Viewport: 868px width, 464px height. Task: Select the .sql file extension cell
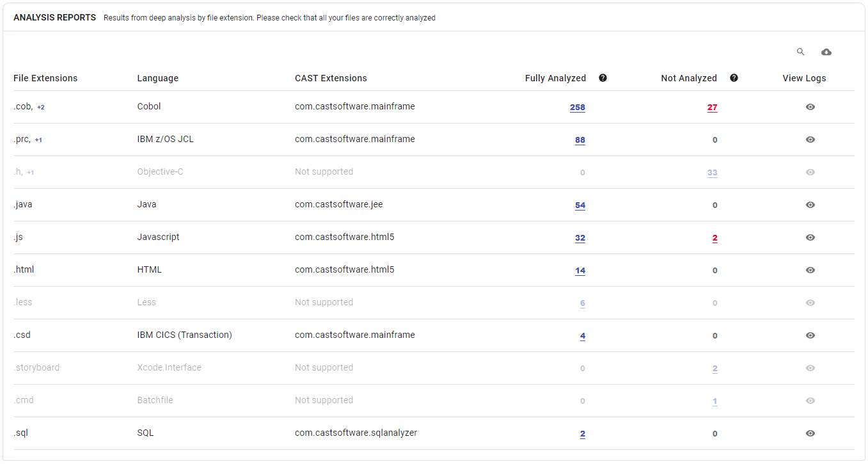click(x=20, y=433)
